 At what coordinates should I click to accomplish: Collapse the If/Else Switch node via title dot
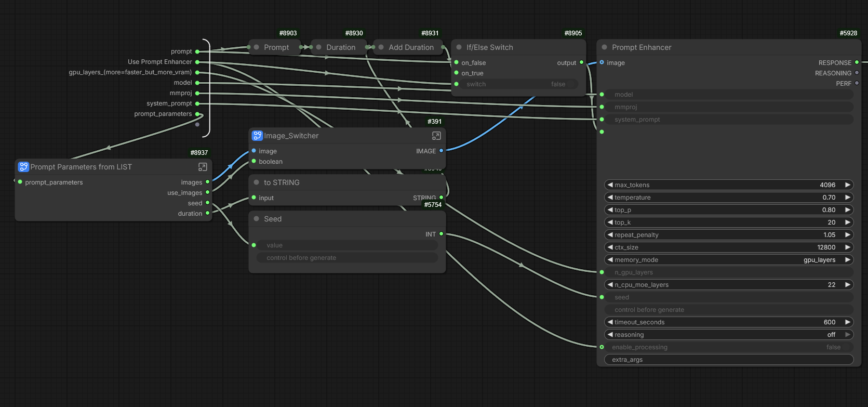pyautogui.click(x=459, y=47)
